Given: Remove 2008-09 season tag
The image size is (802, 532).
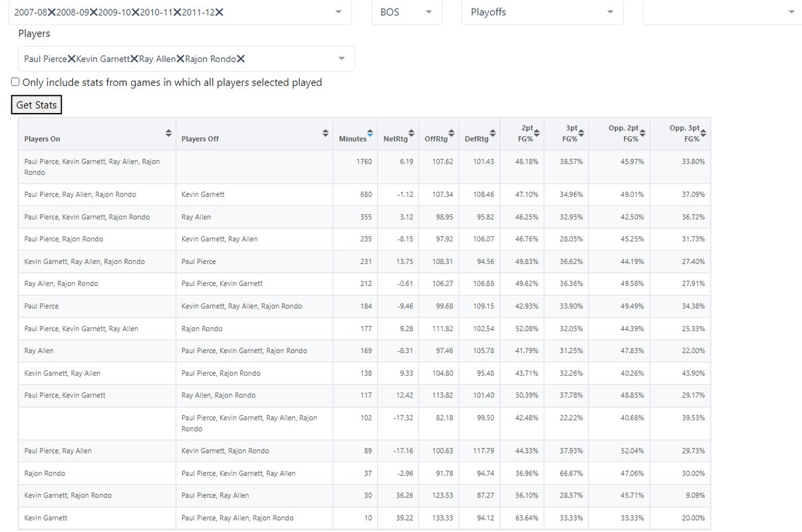Looking at the screenshot, I should (94, 12).
